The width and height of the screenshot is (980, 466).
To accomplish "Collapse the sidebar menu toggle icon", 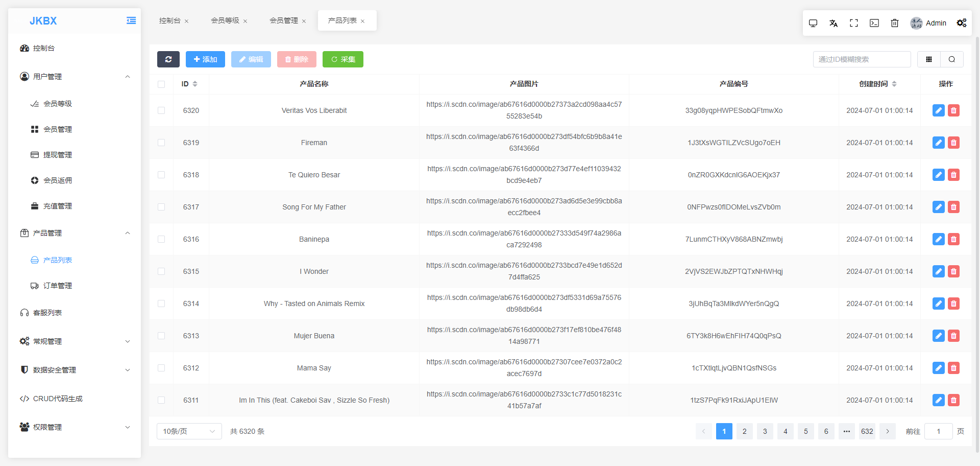I will pos(131,21).
